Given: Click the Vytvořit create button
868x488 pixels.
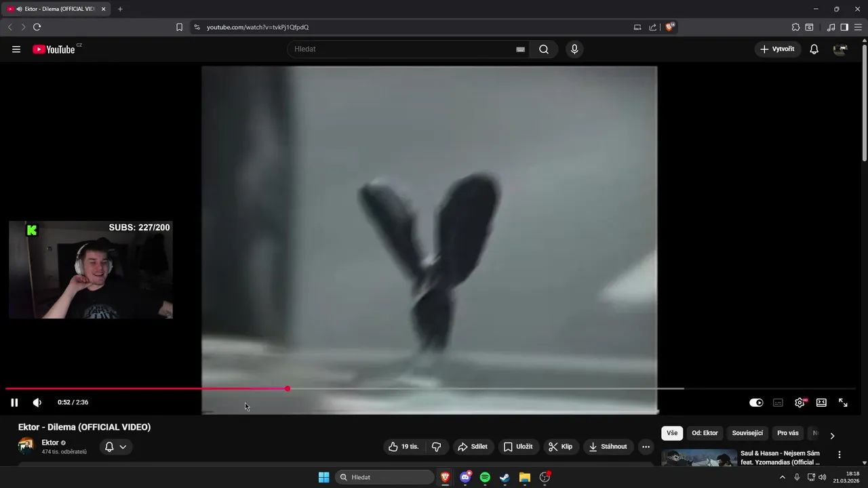Looking at the screenshot, I should (x=778, y=49).
